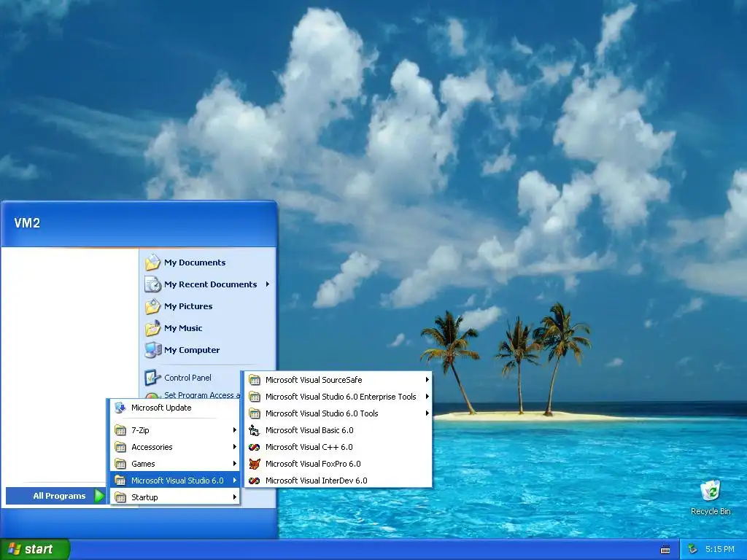The image size is (747, 560).
Task: Click the My Recent Documents clock icon
Action: coord(152,284)
